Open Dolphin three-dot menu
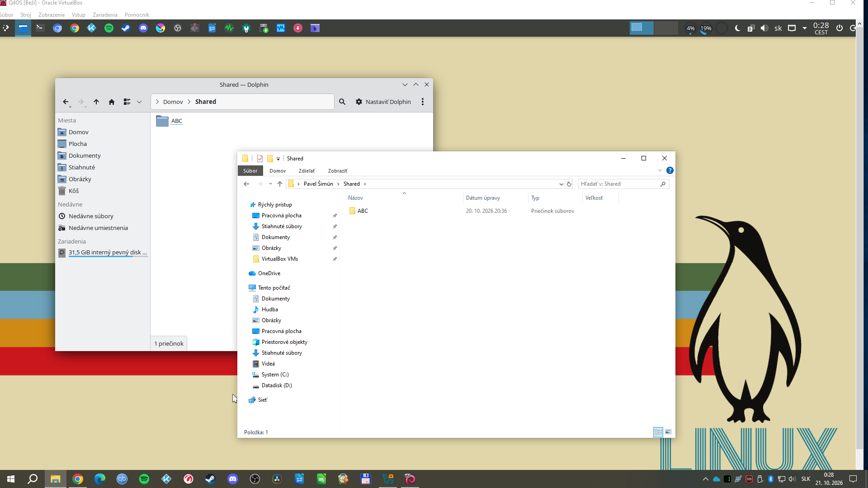868x488 pixels. point(423,102)
